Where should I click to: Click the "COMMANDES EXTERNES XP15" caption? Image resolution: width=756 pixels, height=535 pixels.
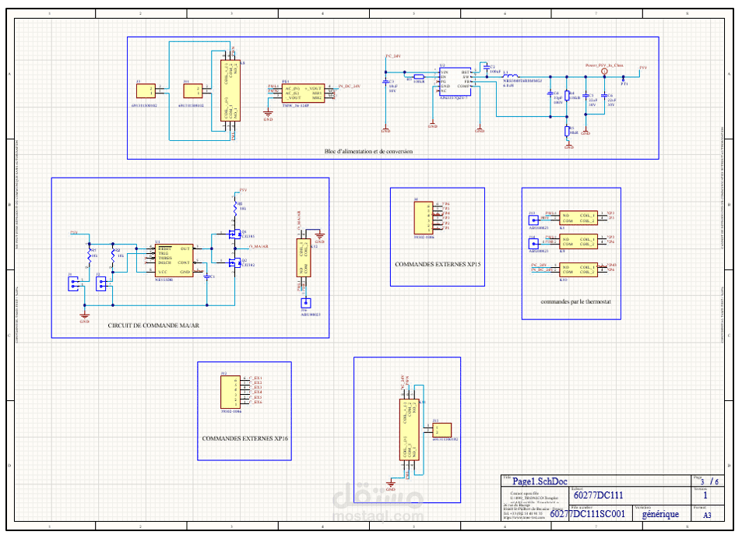pyautogui.click(x=438, y=264)
